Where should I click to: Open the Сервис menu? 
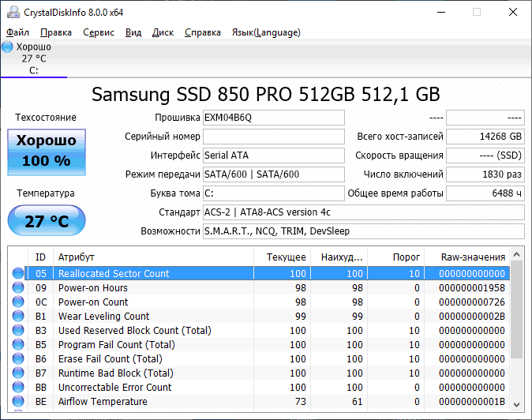tap(99, 32)
